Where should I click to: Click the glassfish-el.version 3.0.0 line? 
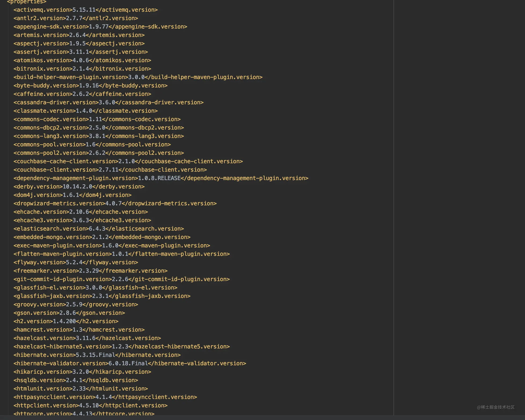(95, 288)
